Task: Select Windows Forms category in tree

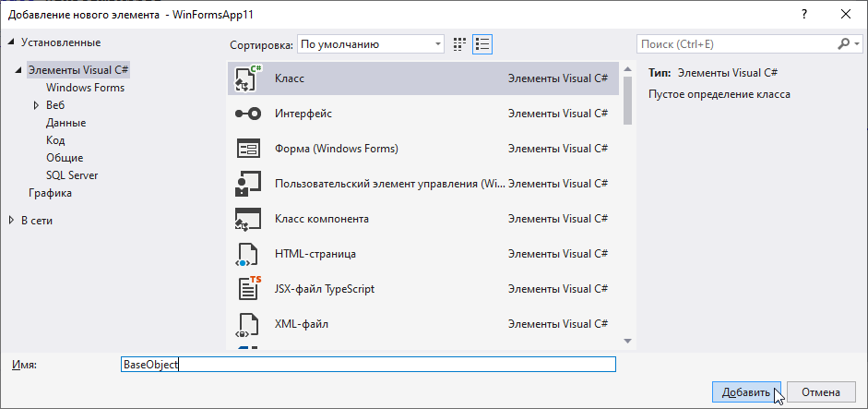Action: tap(85, 88)
